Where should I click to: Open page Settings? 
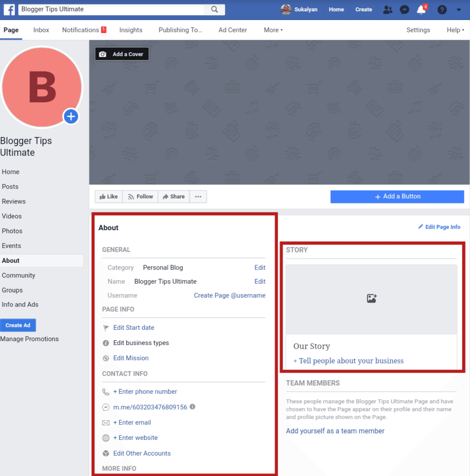[418, 30]
